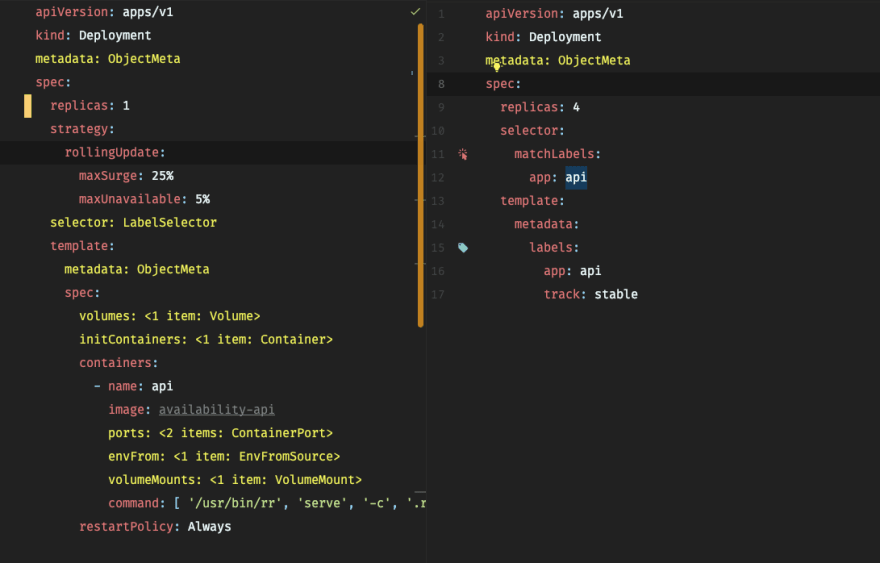Click the highlighted api value on line 12
Image resolution: width=880 pixels, height=563 pixels.
576,177
